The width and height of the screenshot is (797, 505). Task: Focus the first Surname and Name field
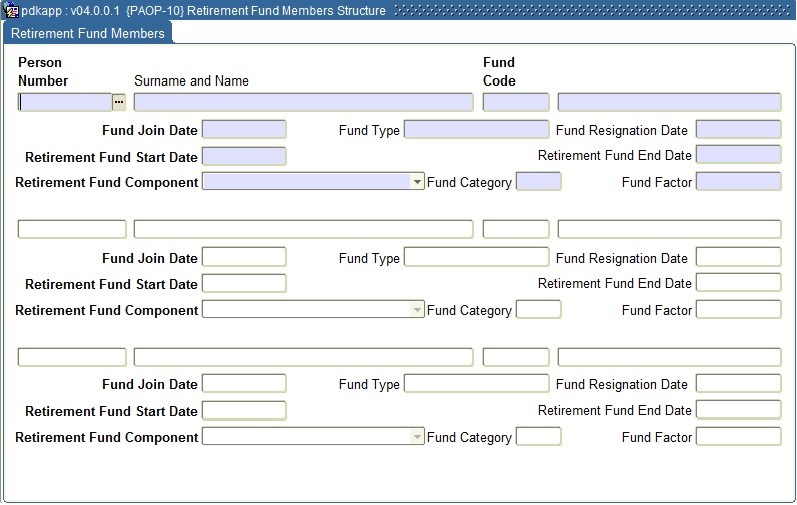click(x=303, y=102)
